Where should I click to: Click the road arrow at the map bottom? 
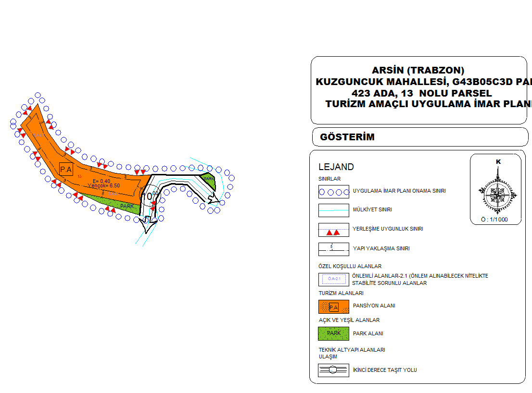[x=147, y=222]
